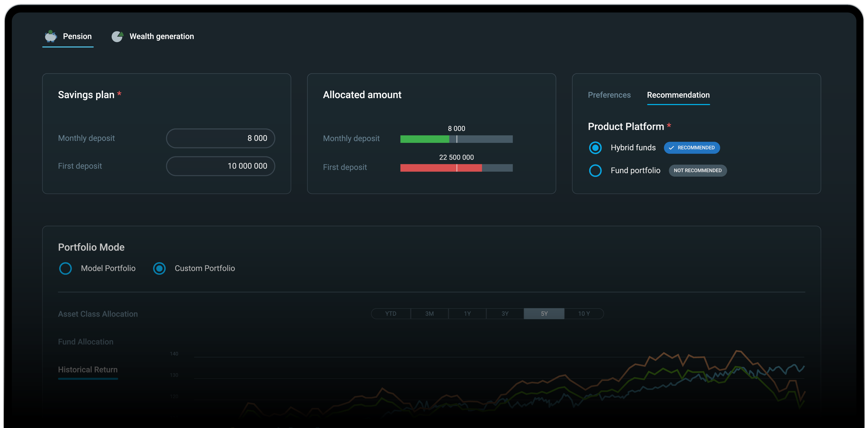The height and width of the screenshot is (428, 868).
Task: Choose the Fund portfolio radio option
Action: point(596,171)
